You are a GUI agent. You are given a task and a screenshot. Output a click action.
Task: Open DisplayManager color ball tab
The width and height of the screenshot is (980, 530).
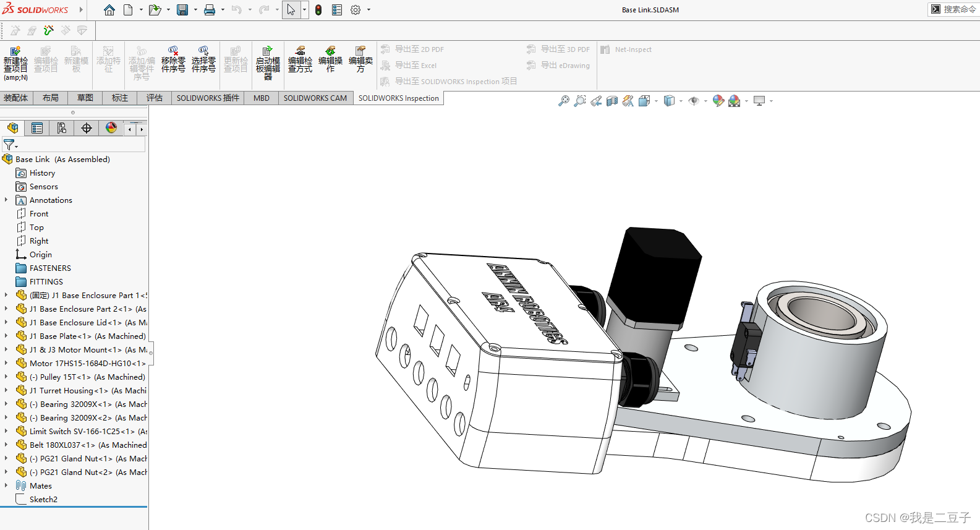(111, 128)
